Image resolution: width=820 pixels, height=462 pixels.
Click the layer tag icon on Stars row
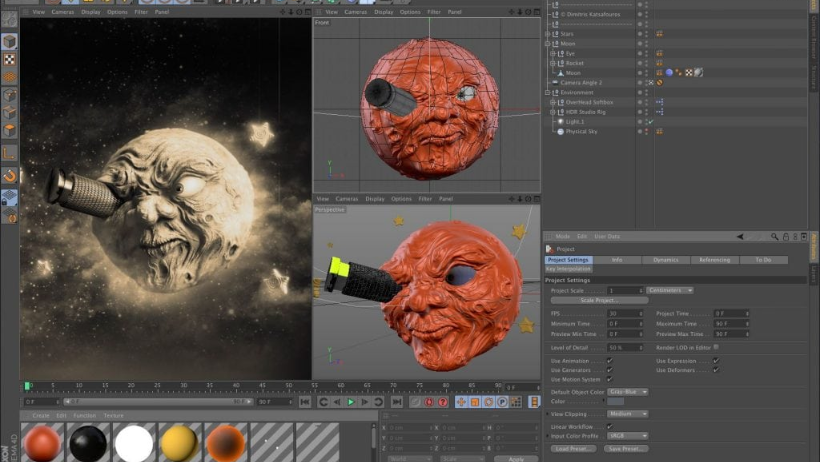[x=659, y=34]
